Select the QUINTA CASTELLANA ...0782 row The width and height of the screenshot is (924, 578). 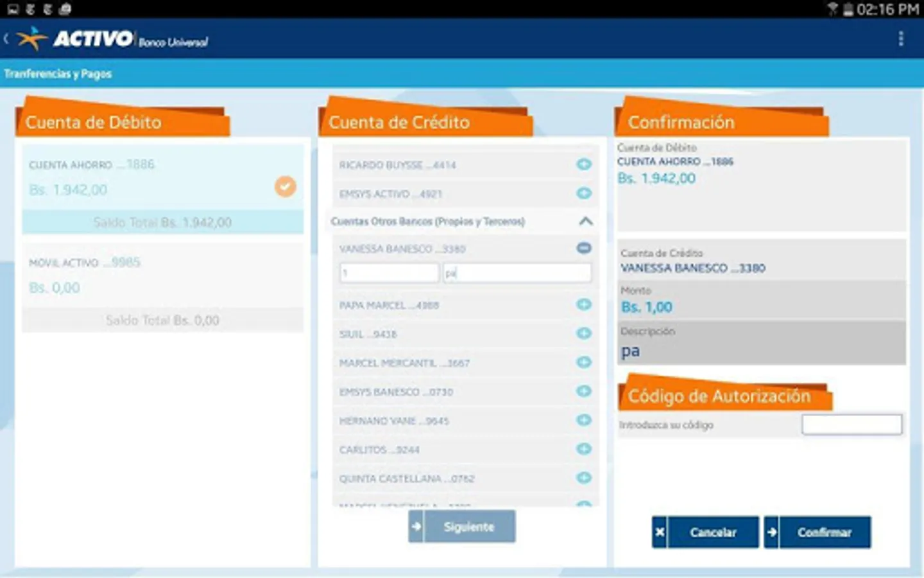pyautogui.click(x=466, y=478)
